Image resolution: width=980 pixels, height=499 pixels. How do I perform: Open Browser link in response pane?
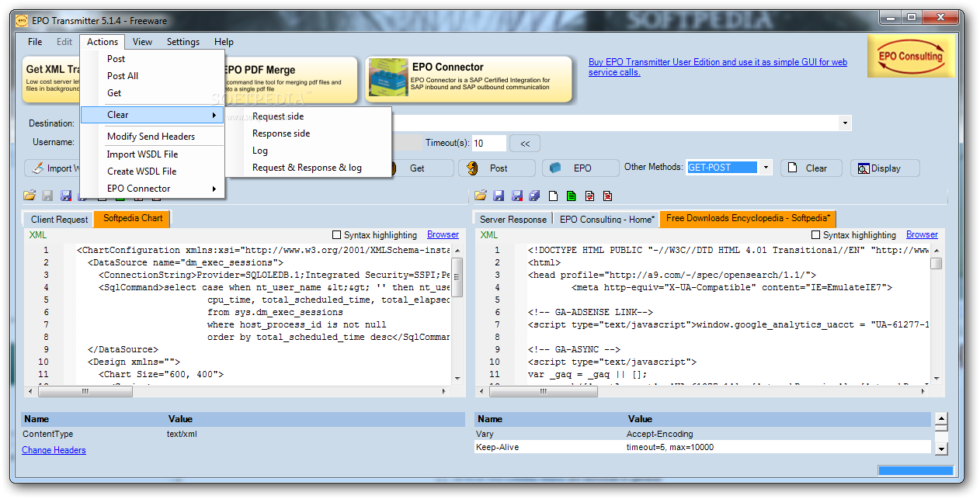click(x=922, y=234)
